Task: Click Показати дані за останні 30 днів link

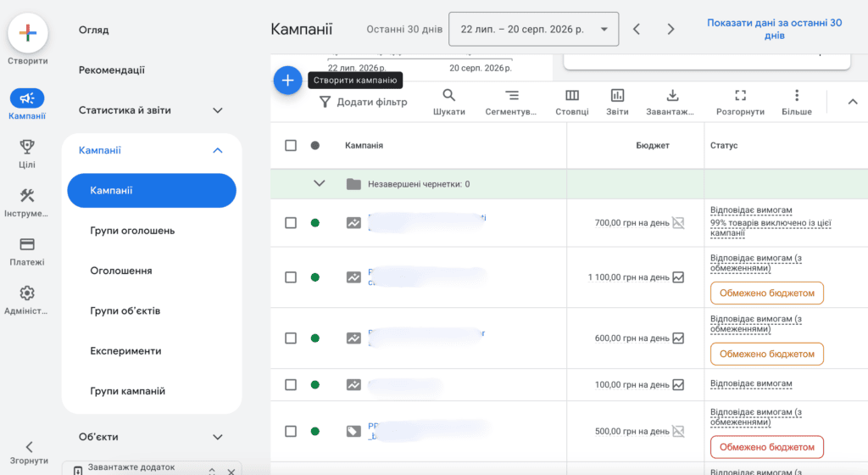Action: 775,29
